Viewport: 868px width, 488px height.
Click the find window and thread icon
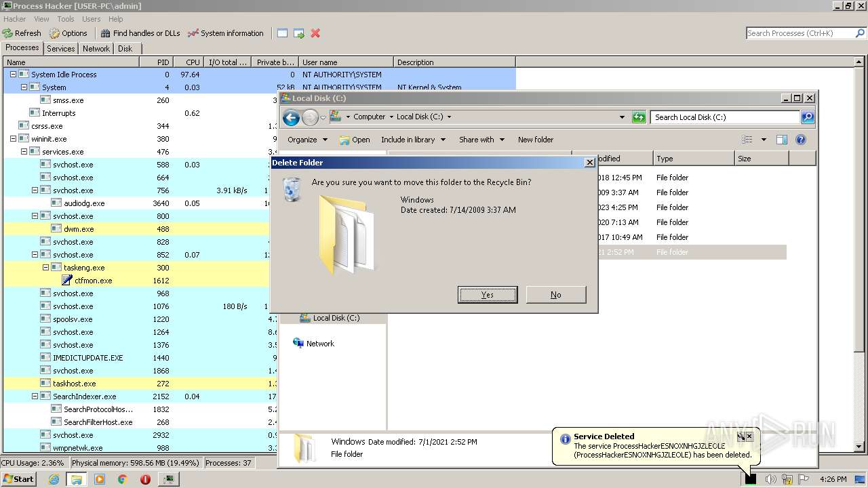299,33
